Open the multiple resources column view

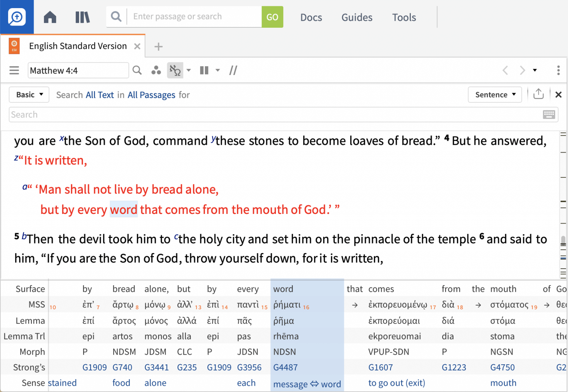click(x=204, y=70)
